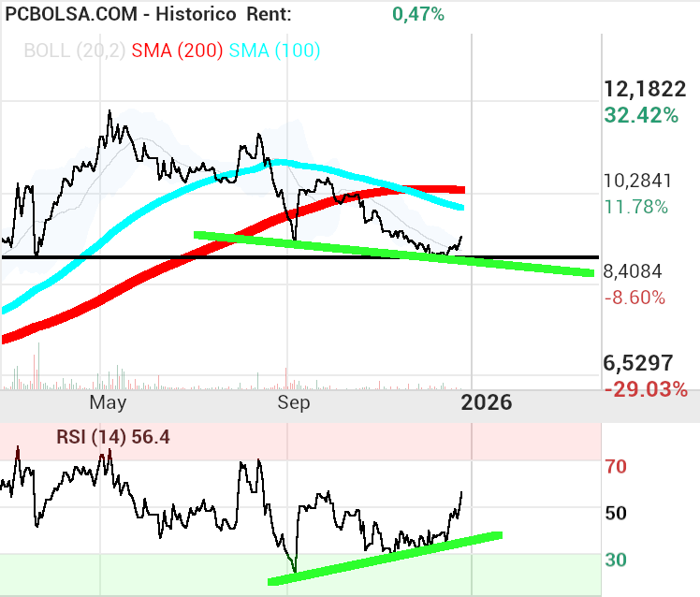The width and height of the screenshot is (700, 597).
Task: Click the 10,2841 price level label
Action: pyautogui.click(x=636, y=182)
